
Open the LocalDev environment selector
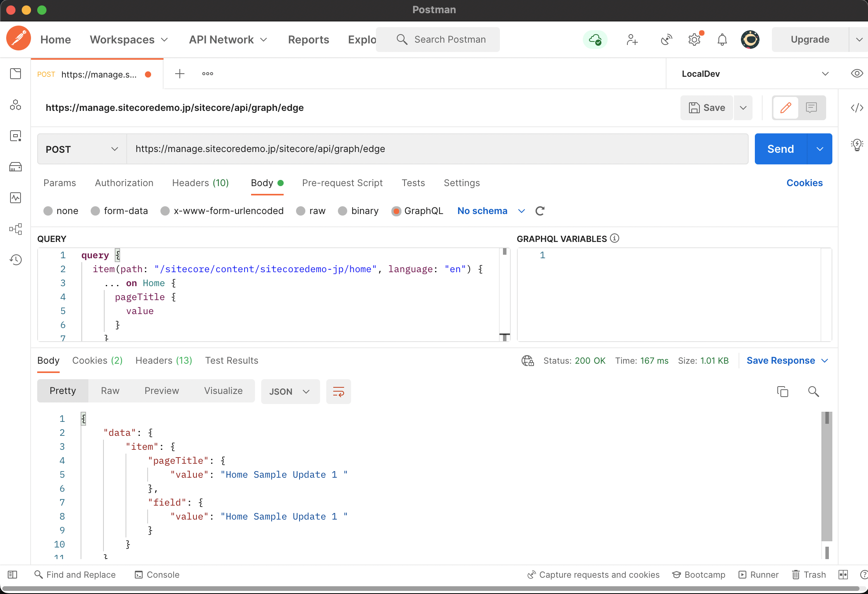(x=755, y=74)
